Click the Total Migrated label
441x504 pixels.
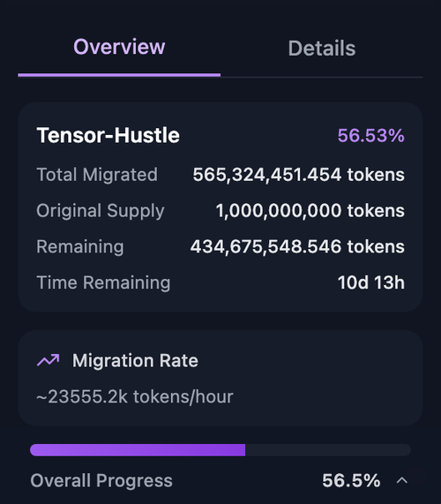pyautogui.click(x=97, y=175)
